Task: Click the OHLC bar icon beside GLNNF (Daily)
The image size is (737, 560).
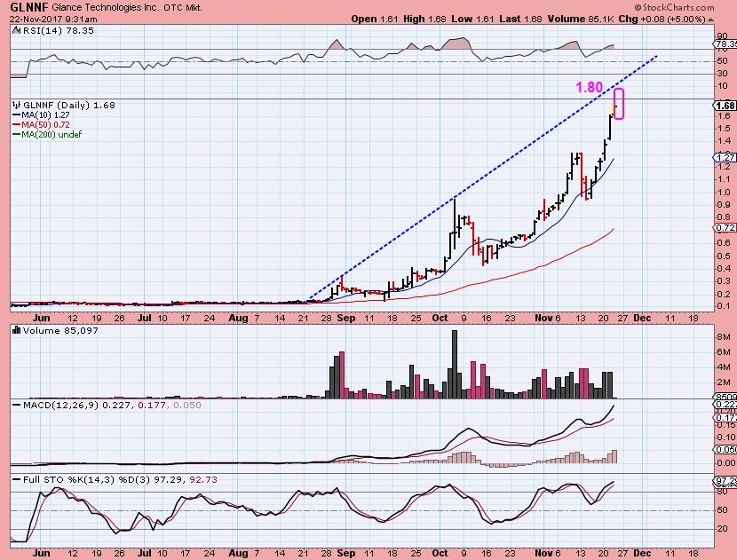Action: tap(16, 105)
